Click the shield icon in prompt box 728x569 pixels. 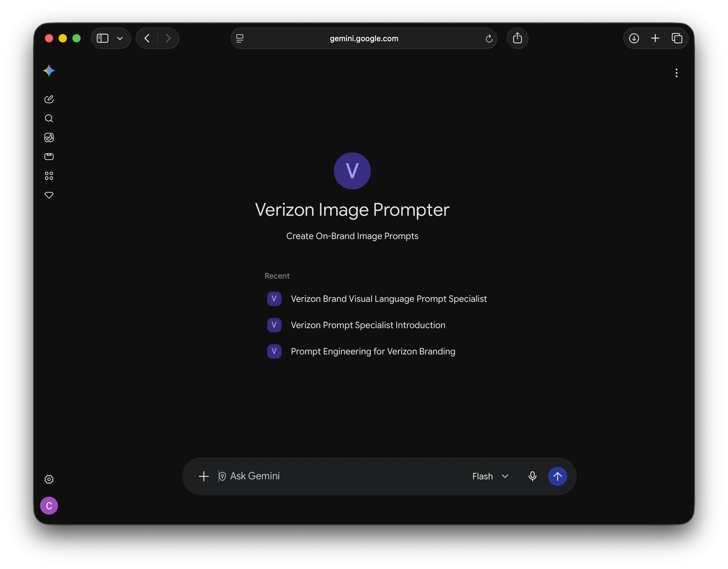pos(222,476)
